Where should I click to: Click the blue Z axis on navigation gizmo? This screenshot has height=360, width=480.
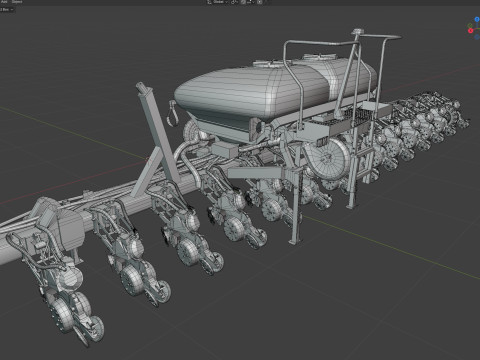coord(477,20)
